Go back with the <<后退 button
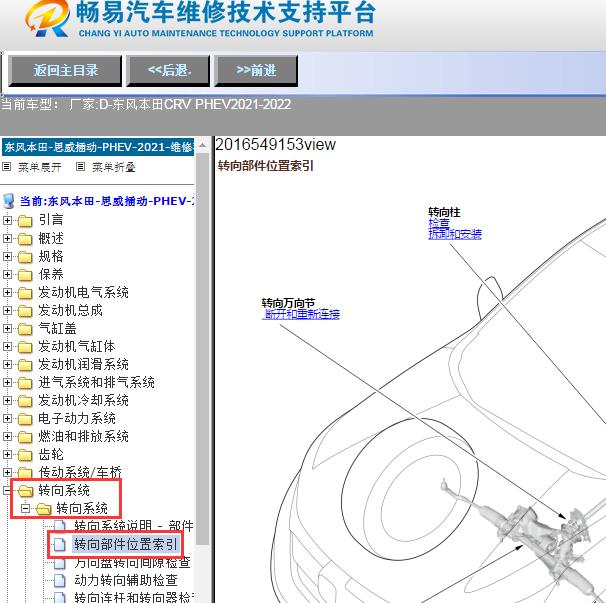Screen dimensions: 606x603 (x=169, y=70)
